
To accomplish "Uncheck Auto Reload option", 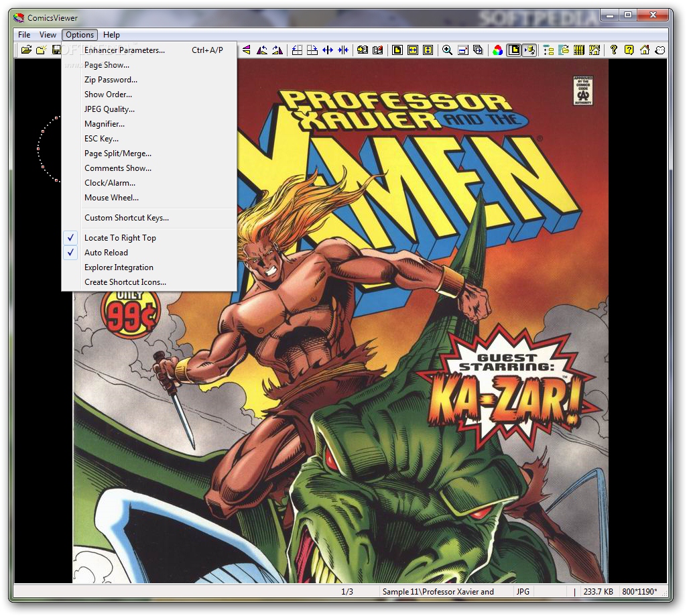I will point(149,252).
